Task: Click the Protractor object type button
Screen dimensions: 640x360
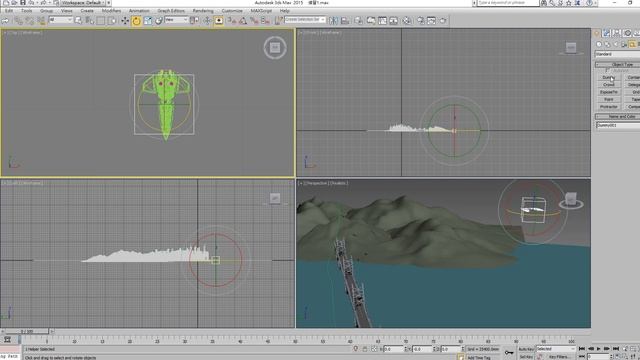Action: point(609,107)
